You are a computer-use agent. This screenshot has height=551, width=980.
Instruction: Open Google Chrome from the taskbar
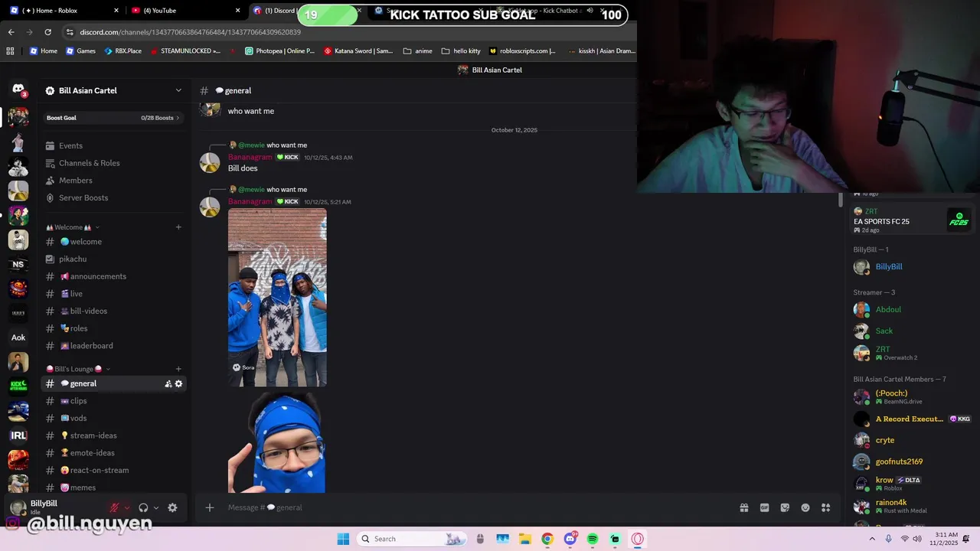point(547,539)
